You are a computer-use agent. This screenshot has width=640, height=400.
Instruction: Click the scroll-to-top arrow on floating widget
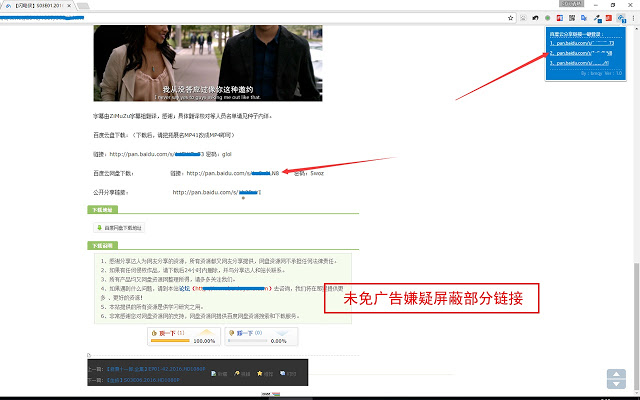coord(616,374)
